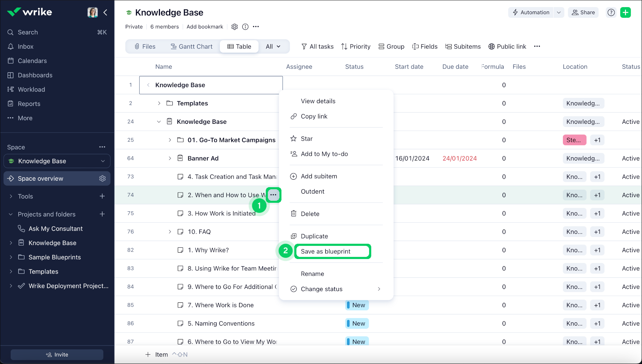Viewport: 642px width, 364px height.
Task: Click the green plus create button
Action: coord(625,12)
